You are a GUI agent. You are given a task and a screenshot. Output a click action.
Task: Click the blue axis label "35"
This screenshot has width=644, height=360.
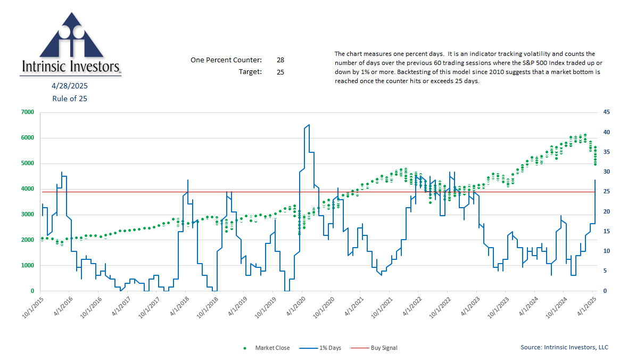coord(607,152)
